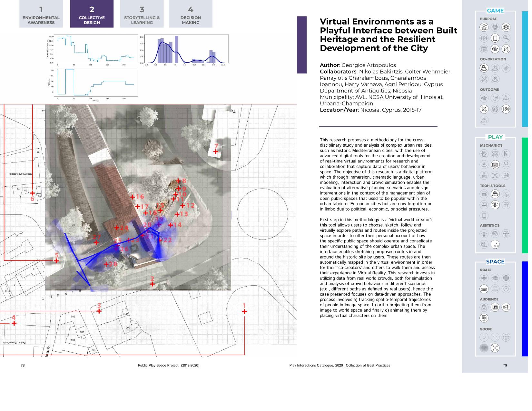Select the puzzle piece icon under Aestetics

pos(506,234)
